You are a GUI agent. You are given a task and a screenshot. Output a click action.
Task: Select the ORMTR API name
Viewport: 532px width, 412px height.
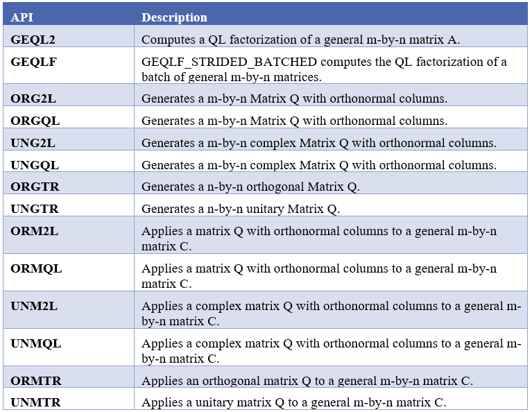pos(35,380)
